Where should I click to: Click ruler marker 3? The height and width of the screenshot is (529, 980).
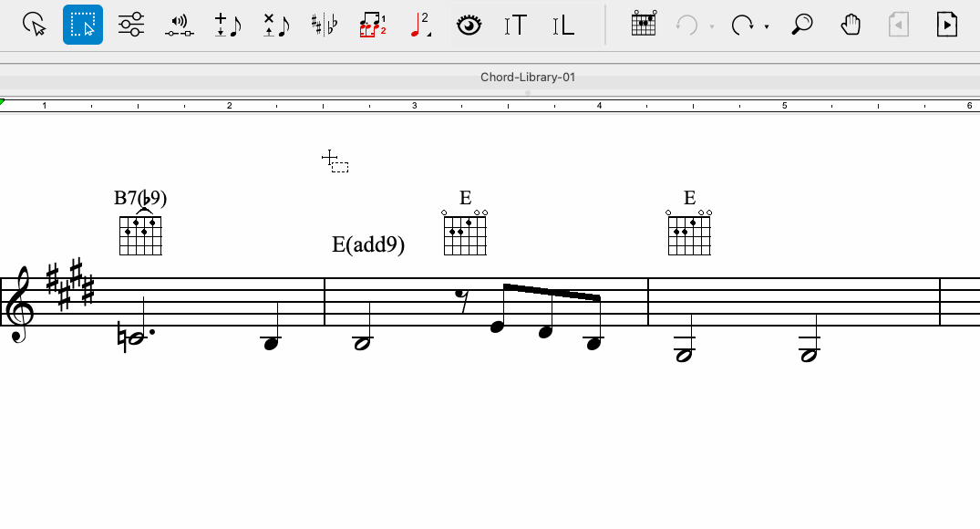click(x=415, y=106)
